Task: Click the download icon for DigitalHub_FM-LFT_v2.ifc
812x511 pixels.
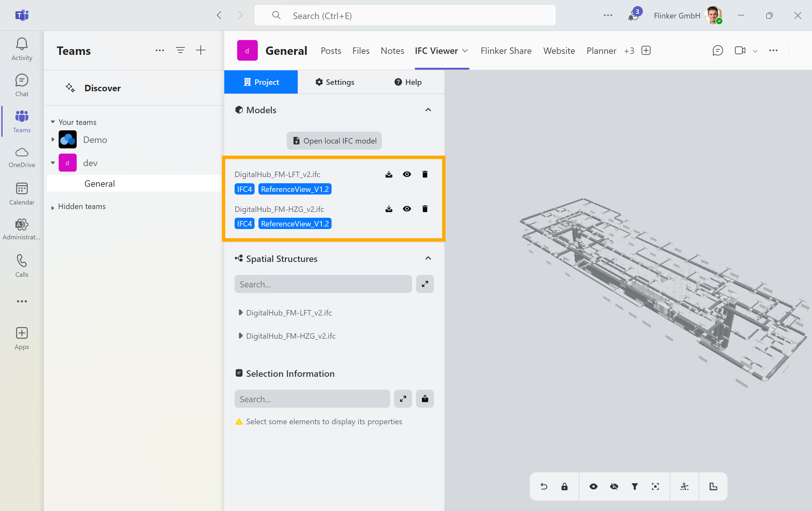Action: pos(388,174)
